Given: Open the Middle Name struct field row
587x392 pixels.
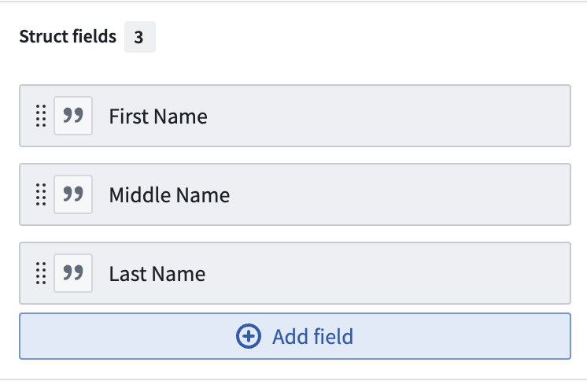Looking at the screenshot, I should pyautogui.click(x=295, y=194).
